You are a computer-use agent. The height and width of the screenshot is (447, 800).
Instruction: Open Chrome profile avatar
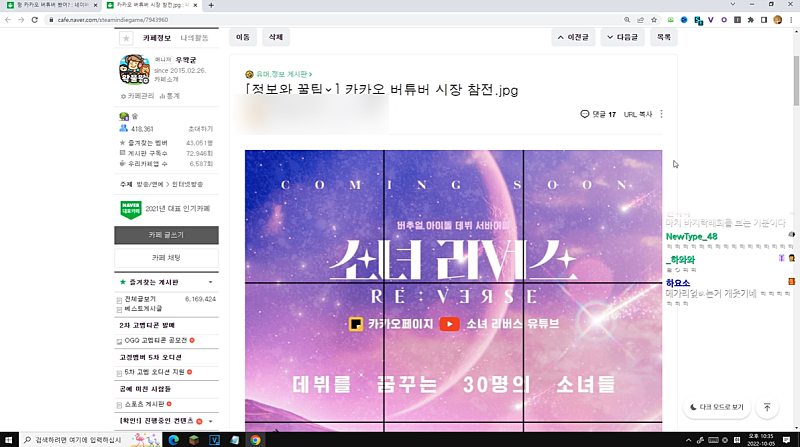point(778,20)
